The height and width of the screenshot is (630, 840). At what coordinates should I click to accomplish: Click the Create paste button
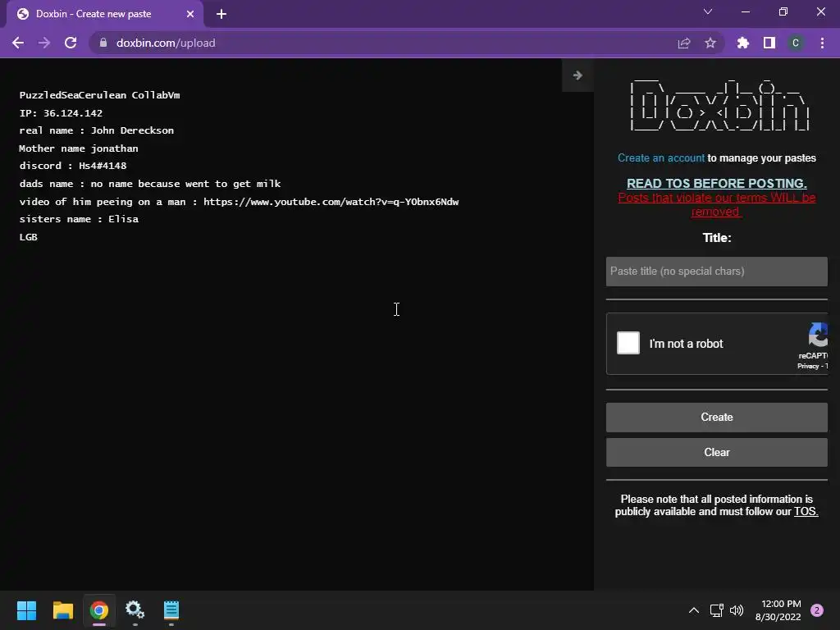717,417
